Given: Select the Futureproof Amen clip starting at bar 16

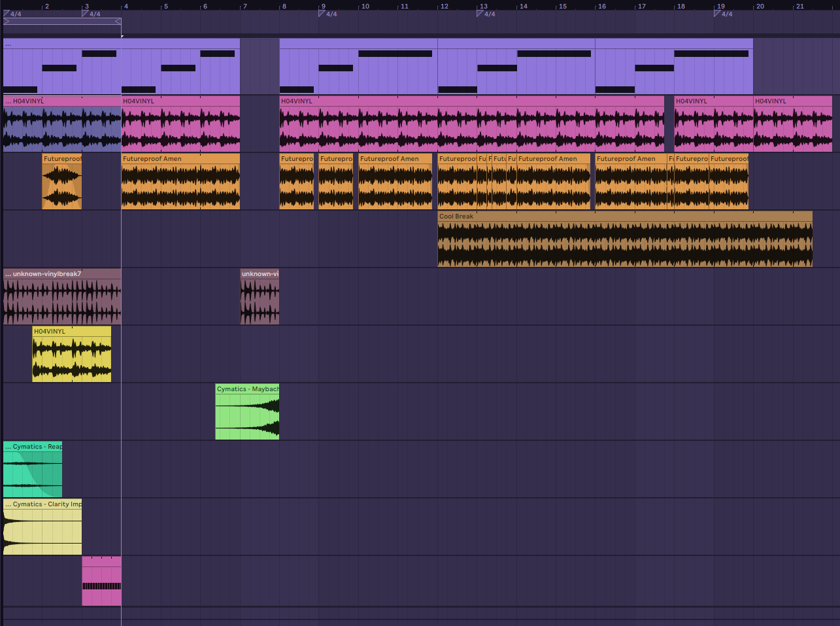Looking at the screenshot, I should click(631, 181).
